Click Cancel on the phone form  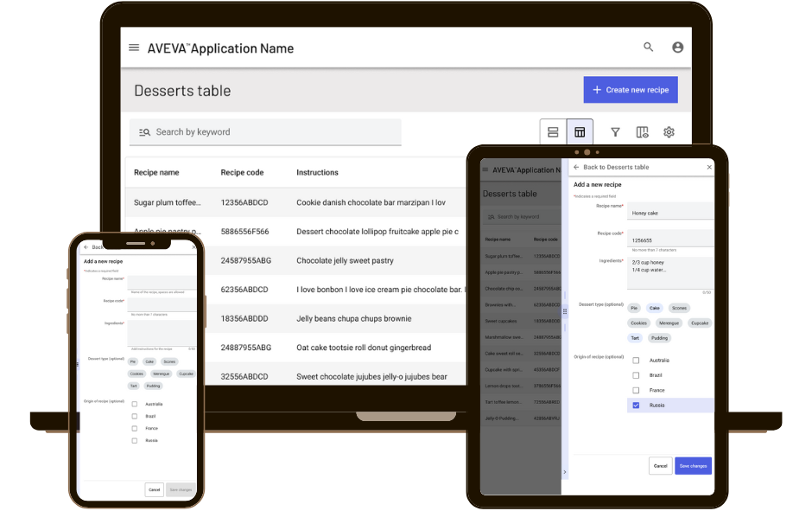(155, 489)
